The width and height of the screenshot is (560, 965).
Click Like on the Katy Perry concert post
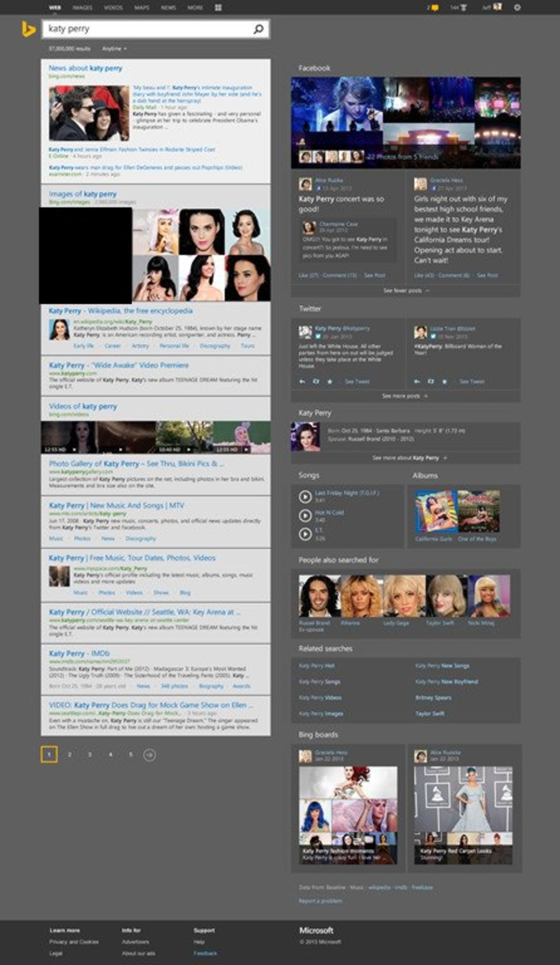click(x=309, y=275)
